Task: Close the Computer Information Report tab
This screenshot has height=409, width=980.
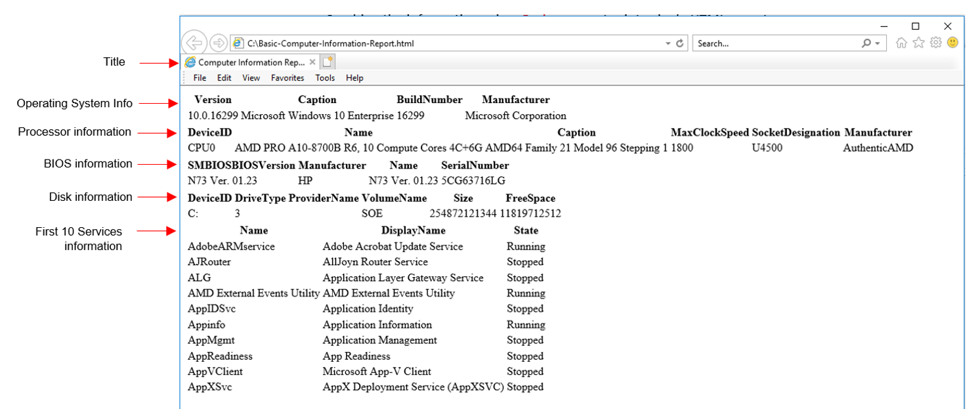Action: (312, 62)
